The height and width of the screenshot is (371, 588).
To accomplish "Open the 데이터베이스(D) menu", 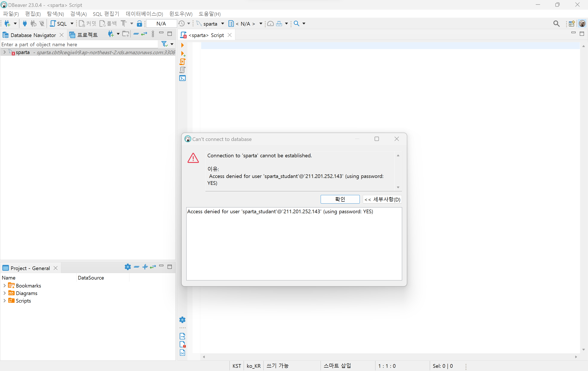I will coord(144,14).
